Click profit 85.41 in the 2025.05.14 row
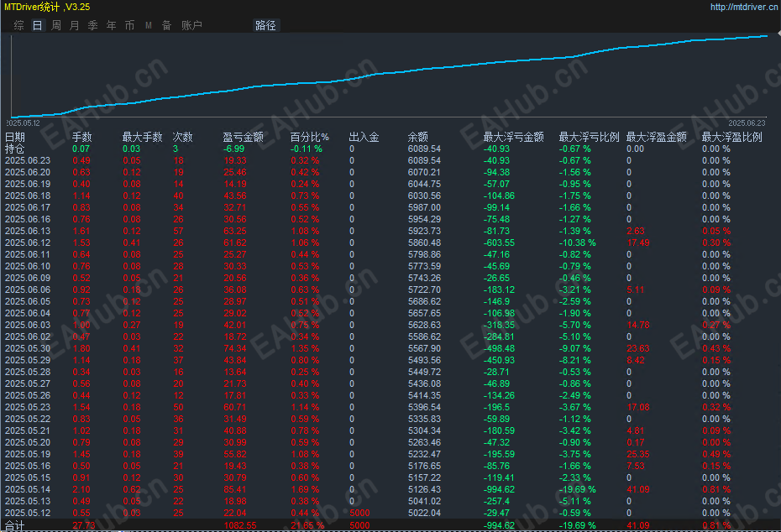This screenshot has height=532, width=781. [235, 489]
